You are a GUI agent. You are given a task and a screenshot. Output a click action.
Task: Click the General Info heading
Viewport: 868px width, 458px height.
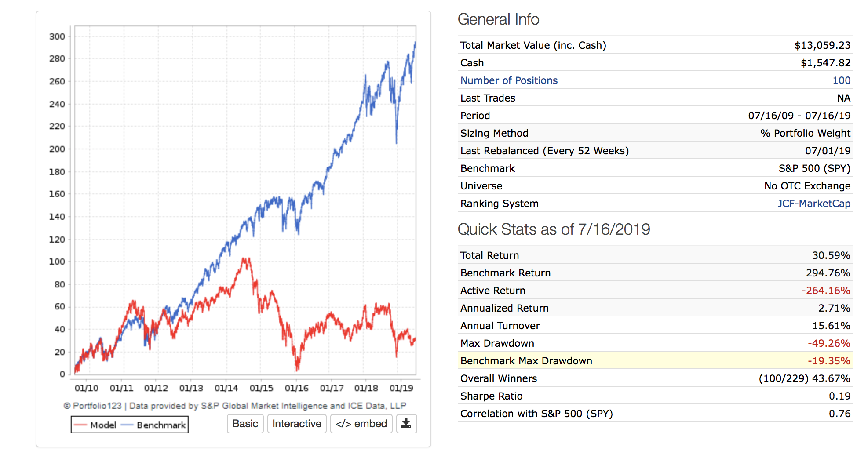click(x=498, y=19)
